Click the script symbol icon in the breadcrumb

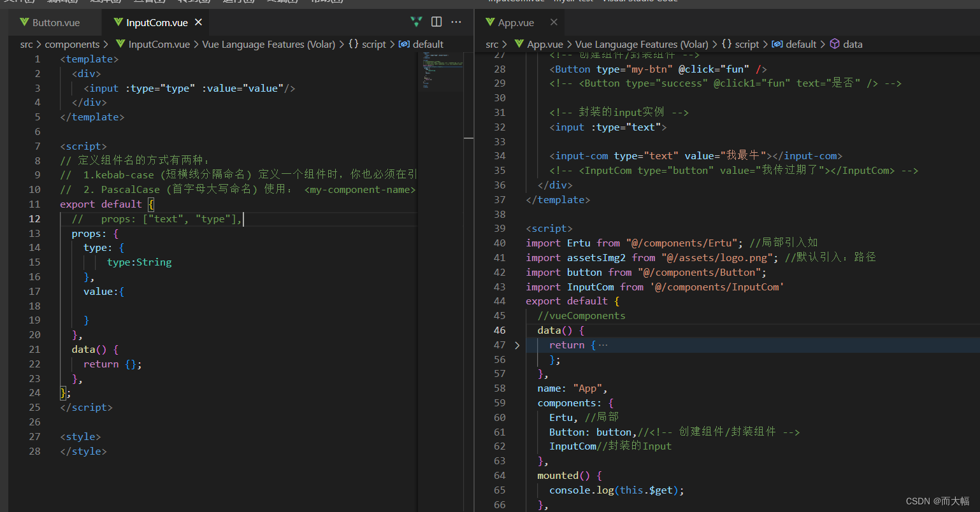pyautogui.click(x=352, y=44)
